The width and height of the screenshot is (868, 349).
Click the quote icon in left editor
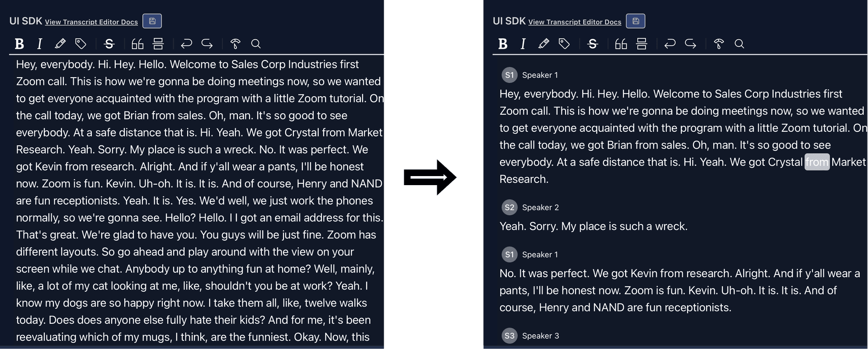pos(137,44)
